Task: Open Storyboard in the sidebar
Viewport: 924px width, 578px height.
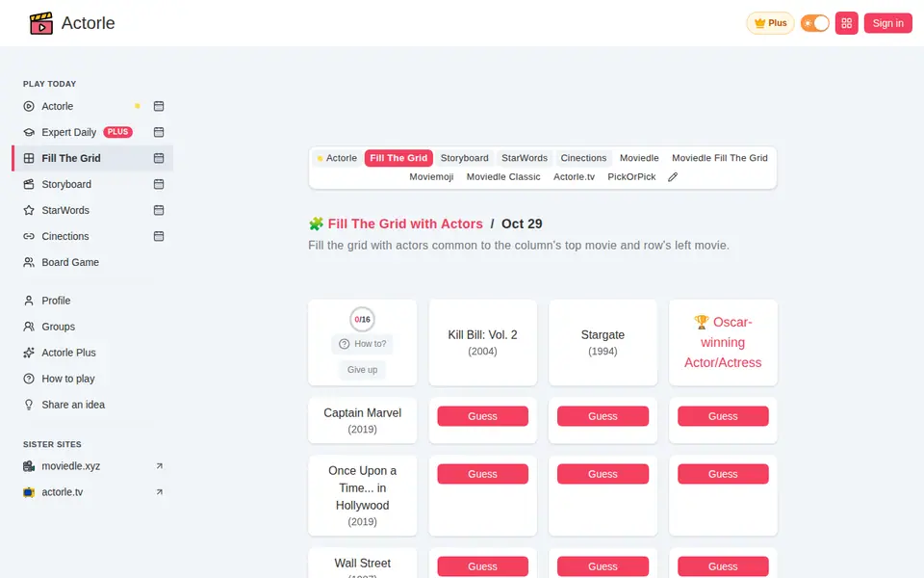Action: point(66,184)
